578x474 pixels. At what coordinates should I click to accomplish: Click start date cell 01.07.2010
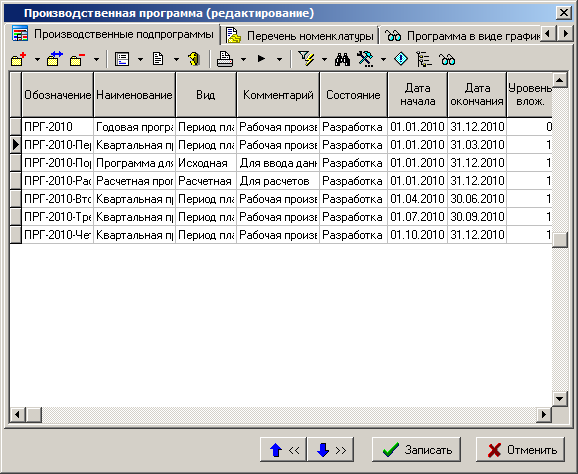coord(418,217)
